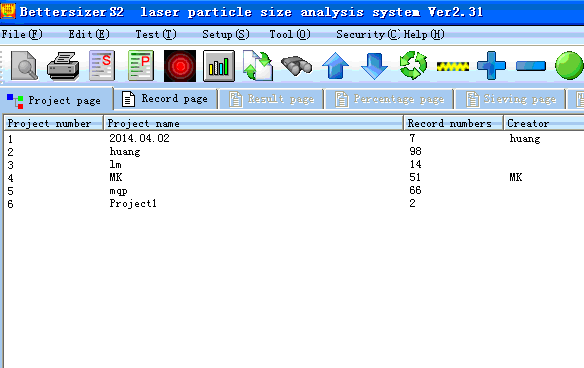Screen dimensions: 584x368
Task: Click the Project name column header
Action: (253, 123)
